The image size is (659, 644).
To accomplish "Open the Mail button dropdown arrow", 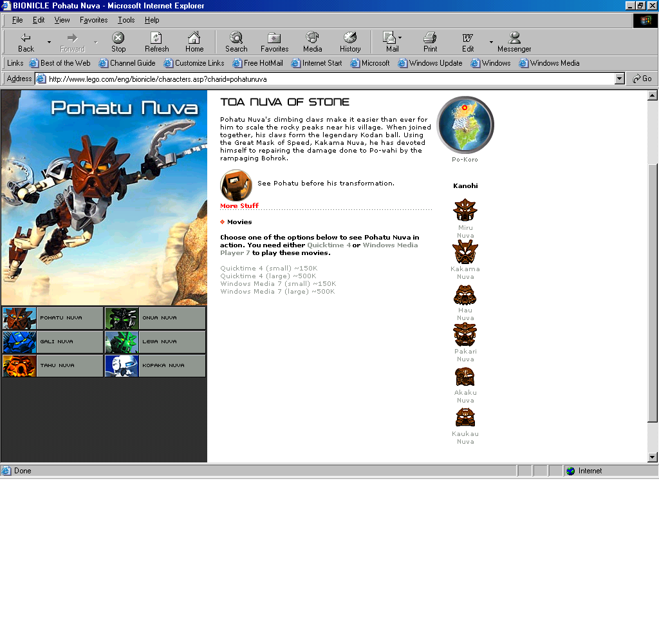I will pos(400,38).
